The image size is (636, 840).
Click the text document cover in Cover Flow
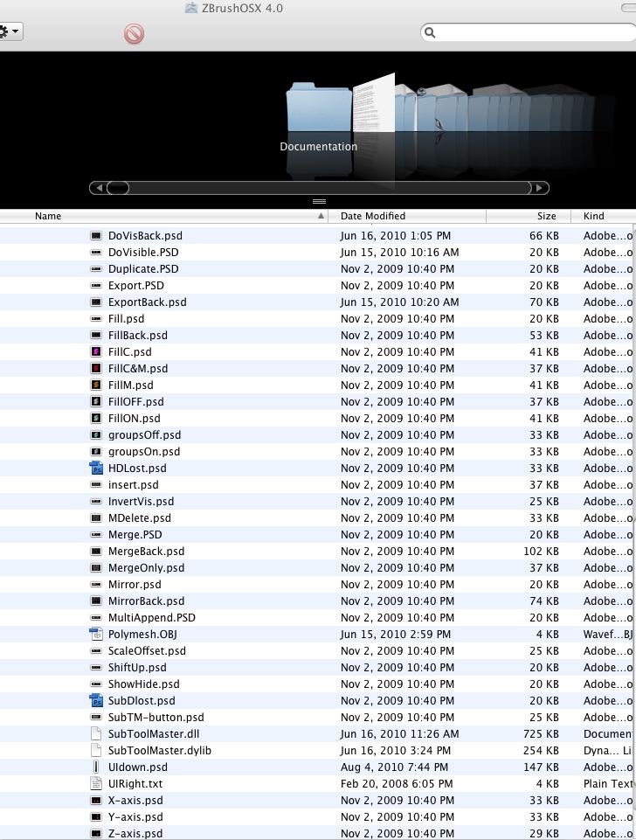click(374, 103)
